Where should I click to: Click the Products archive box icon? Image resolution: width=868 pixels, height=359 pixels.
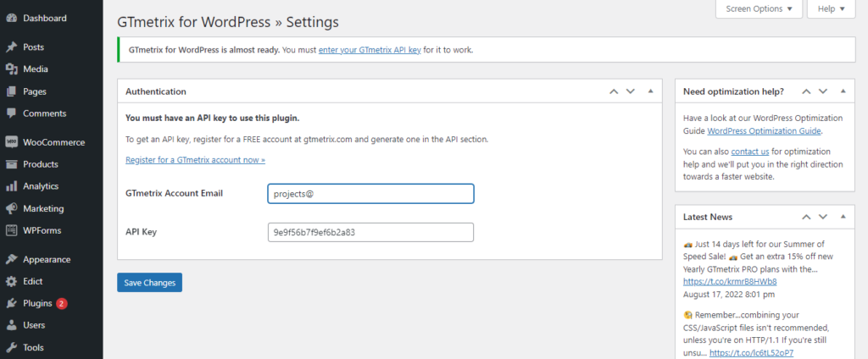[11, 164]
